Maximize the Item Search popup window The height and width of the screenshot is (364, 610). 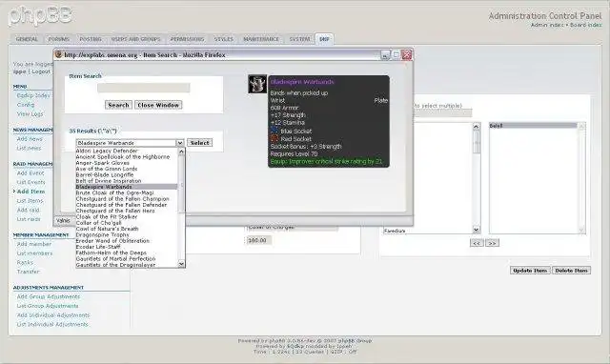point(396,55)
